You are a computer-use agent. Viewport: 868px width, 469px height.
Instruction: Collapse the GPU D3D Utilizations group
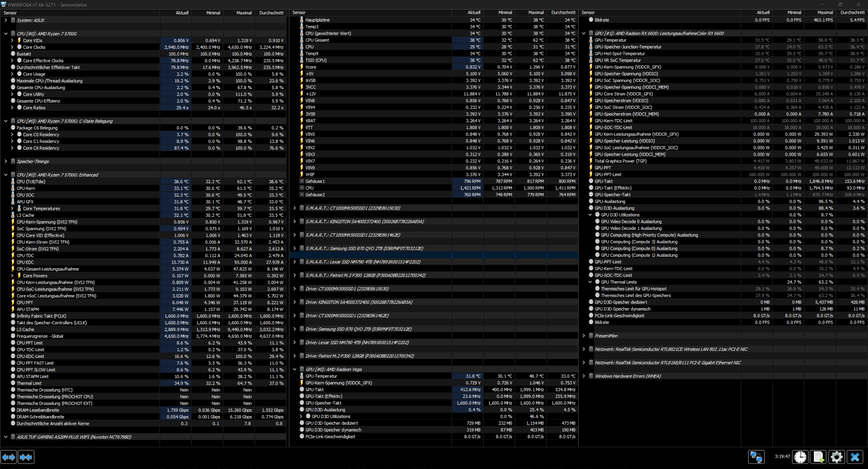point(590,215)
